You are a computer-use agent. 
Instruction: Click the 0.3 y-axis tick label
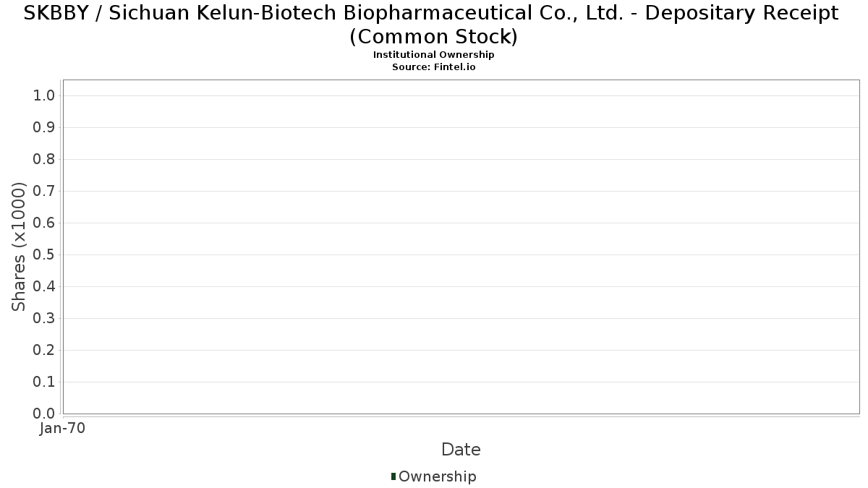(x=45, y=319)
